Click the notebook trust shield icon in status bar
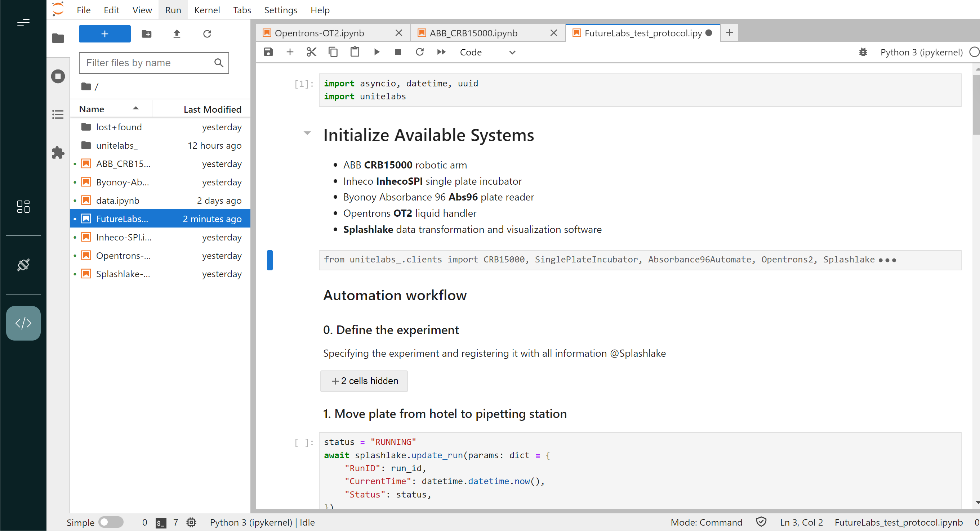 pos(761,522)
